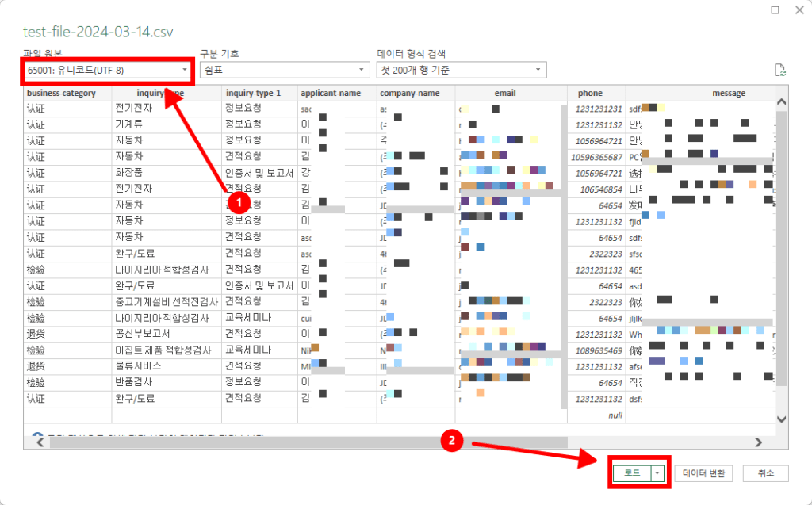The width and height of the screenshot is (812, 505).
Task: Close the import dialog window
Action: click(x=799, y=10)
